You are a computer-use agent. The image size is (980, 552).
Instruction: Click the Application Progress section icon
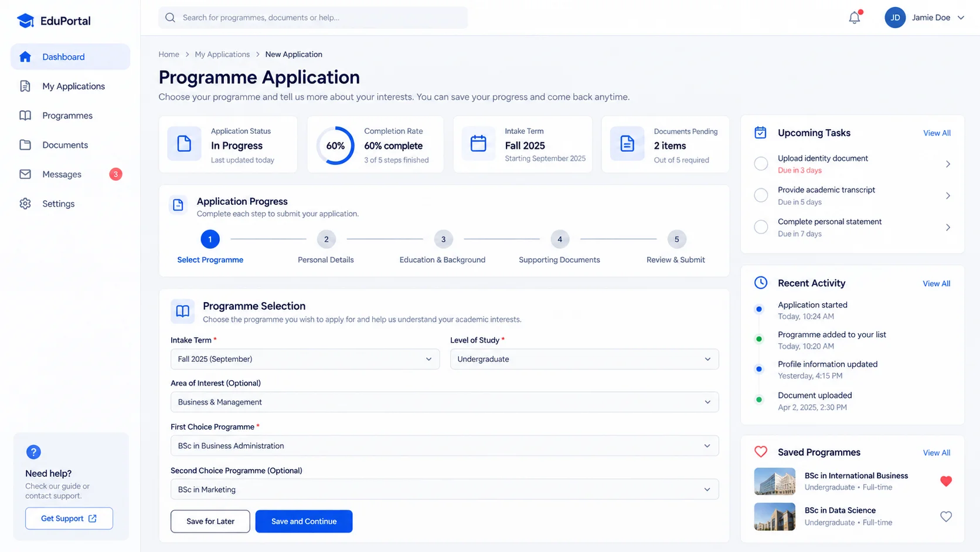coord(178,205)
